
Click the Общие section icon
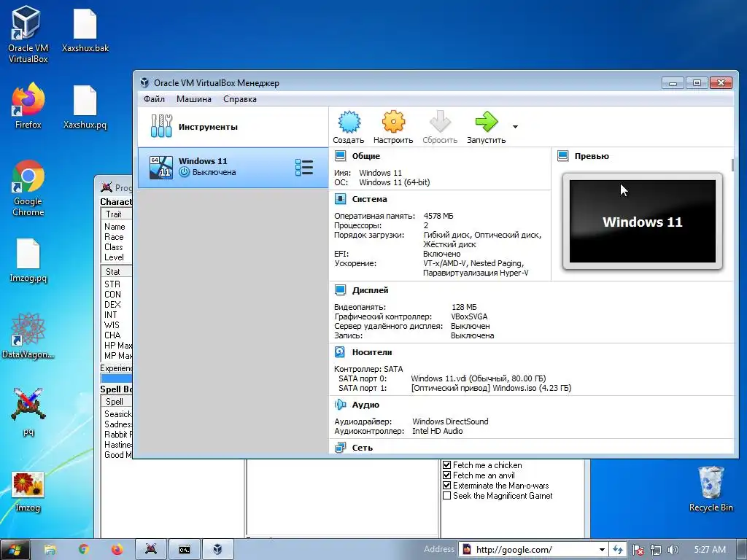click(x=340, y=156)
